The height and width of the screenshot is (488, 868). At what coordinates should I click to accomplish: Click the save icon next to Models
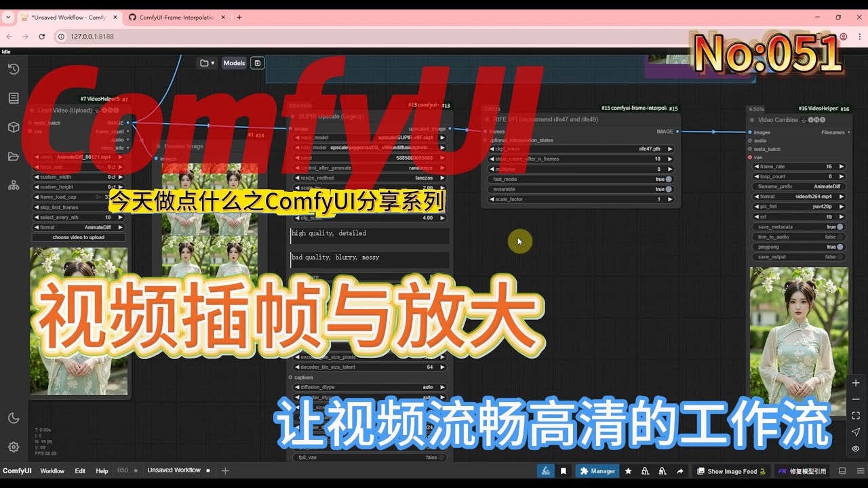[x=257, y=63]
